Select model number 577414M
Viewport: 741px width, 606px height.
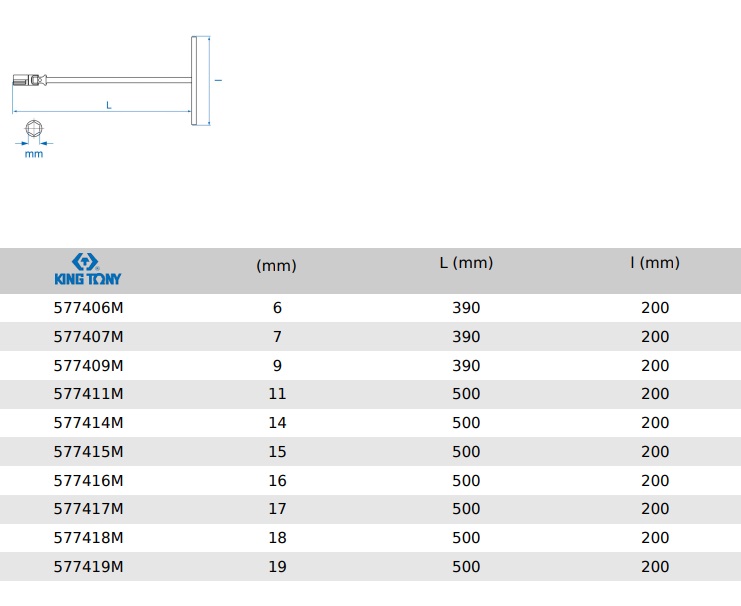coord(88,423)
